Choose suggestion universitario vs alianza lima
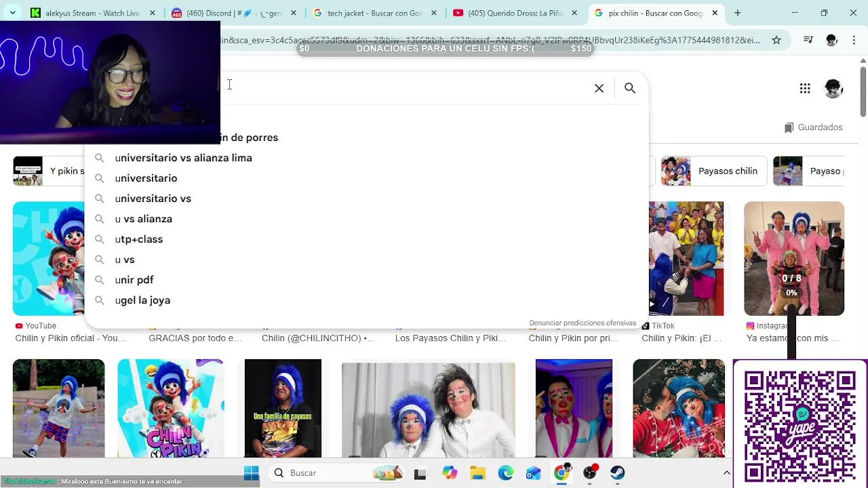The image size is (868, 488). [x=366, y=158]
